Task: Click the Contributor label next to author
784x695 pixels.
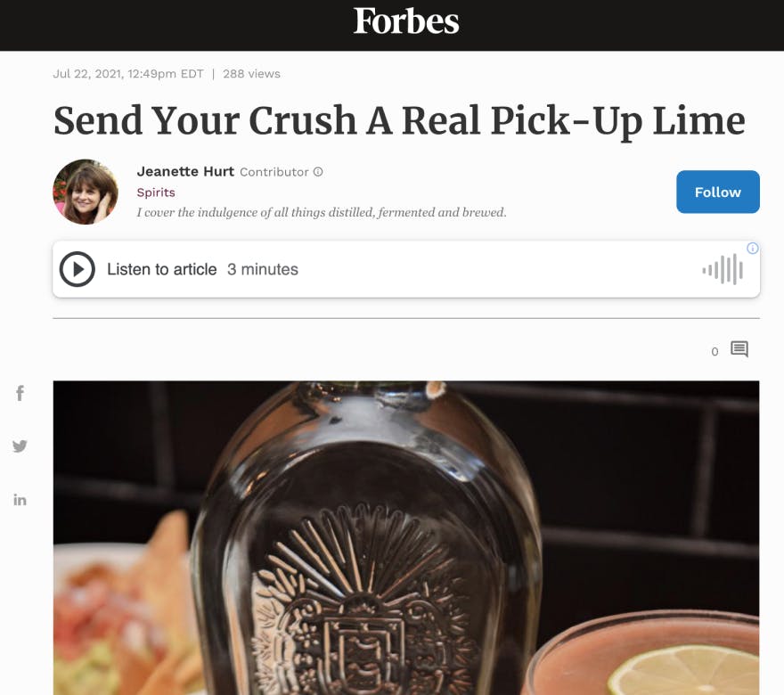Action: [274, 172]
